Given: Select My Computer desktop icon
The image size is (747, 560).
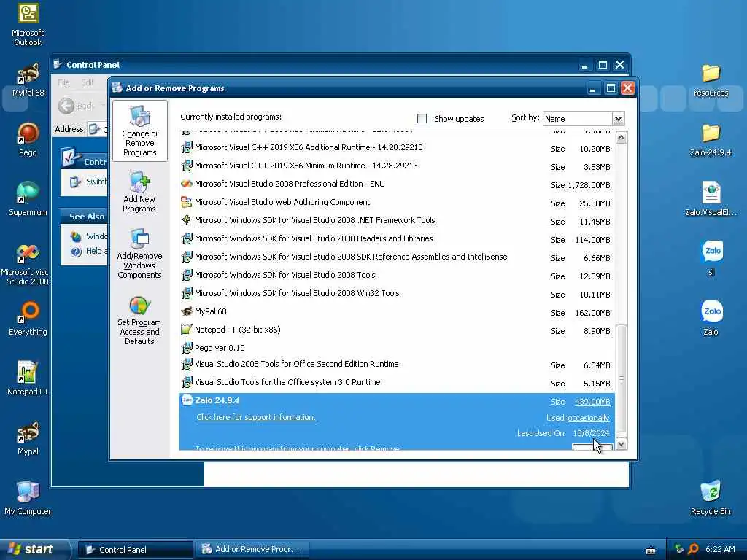Looking at the screenshot, I should [x=28, y=498].
